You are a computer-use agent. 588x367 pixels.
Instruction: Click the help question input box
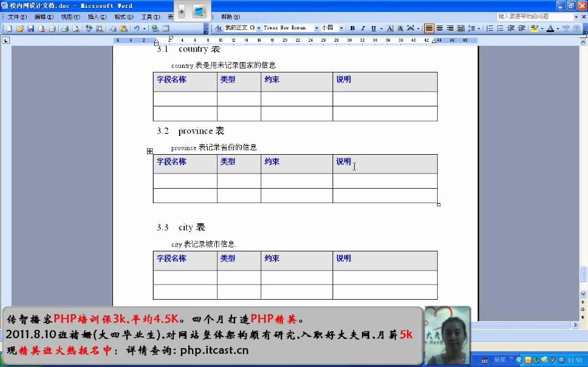coord(535,17)
